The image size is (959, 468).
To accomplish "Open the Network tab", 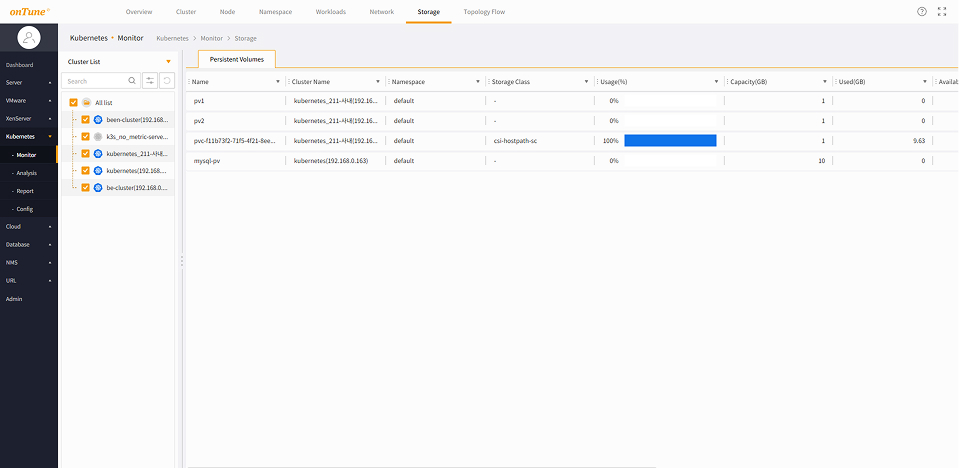I will point(382,12).
